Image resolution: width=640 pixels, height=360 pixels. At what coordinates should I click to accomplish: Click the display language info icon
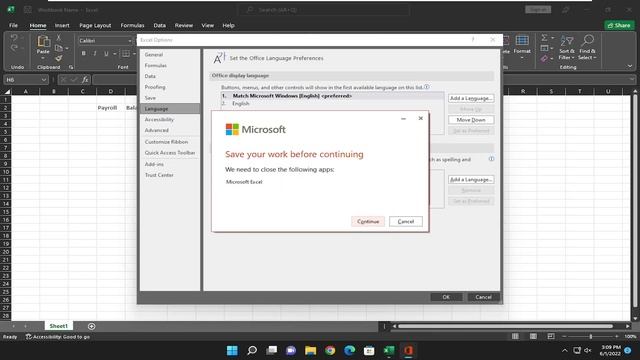coord(427,87)
